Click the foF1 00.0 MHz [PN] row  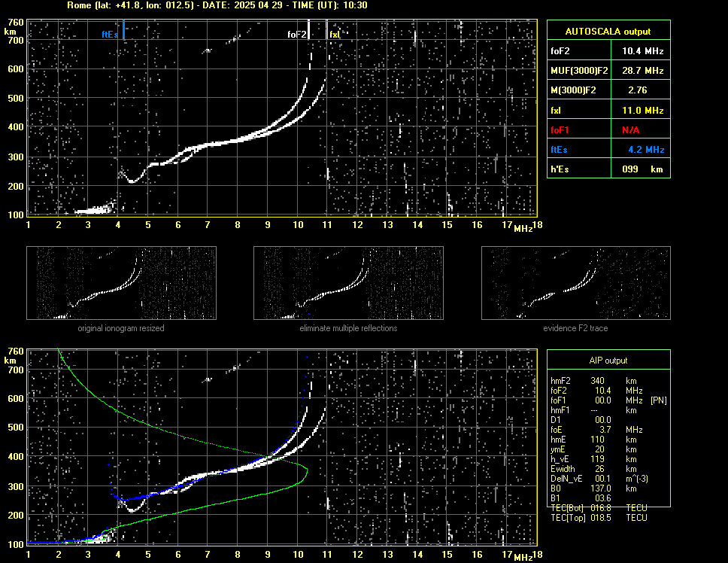[x=608, y=400]
